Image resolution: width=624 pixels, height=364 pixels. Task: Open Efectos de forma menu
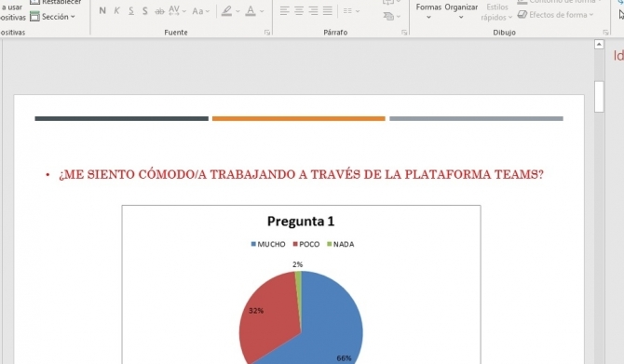[556, 15]
